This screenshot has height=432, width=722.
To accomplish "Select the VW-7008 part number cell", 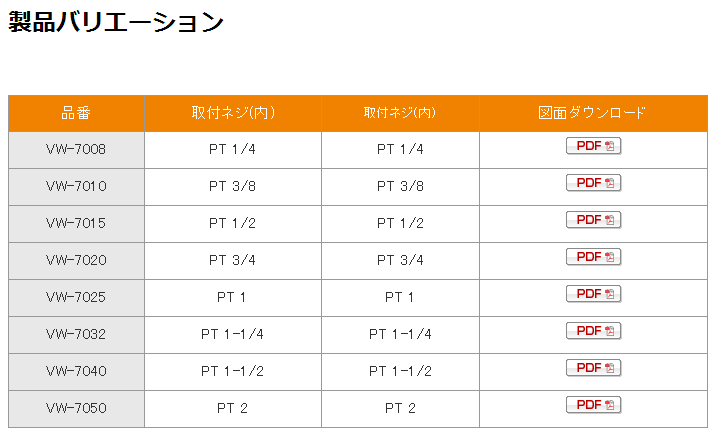I will pos(76,150).
